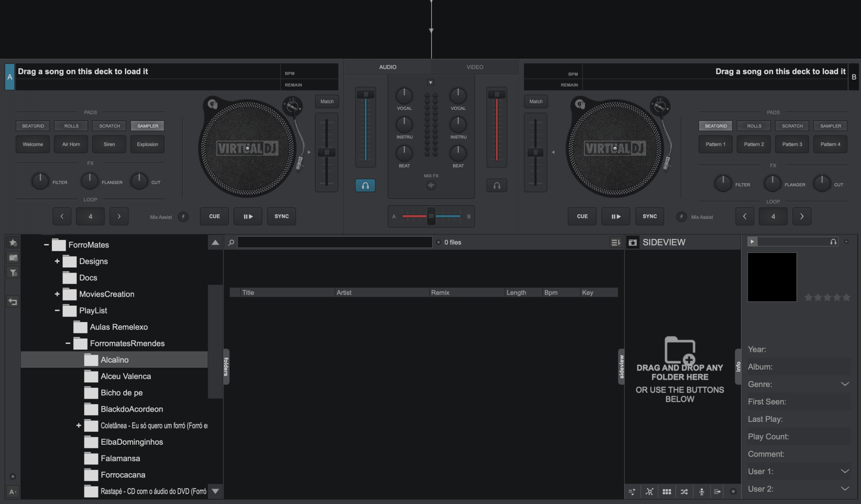
Task: Click the search input field
Action: (x=335, y=242)
